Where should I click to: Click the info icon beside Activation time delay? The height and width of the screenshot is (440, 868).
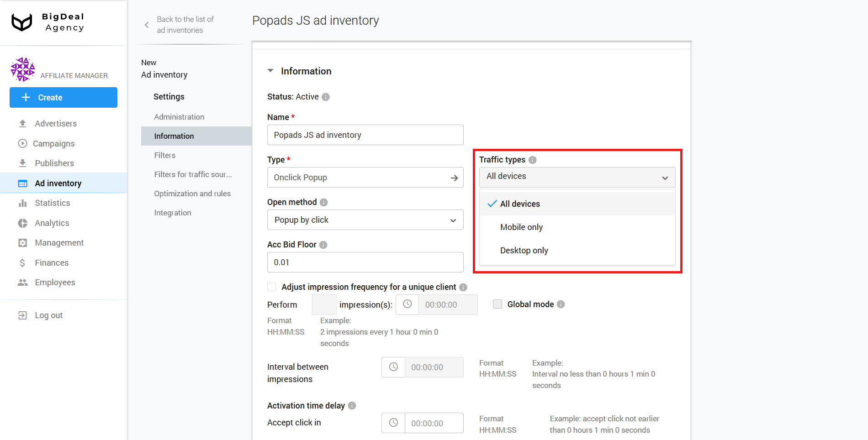tap(352, 405)
